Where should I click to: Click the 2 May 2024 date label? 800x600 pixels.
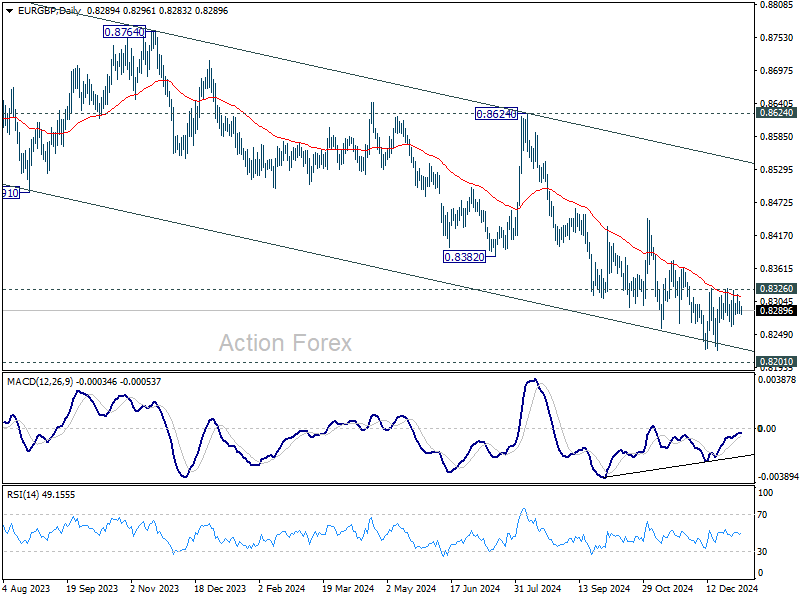pos(411,588)
